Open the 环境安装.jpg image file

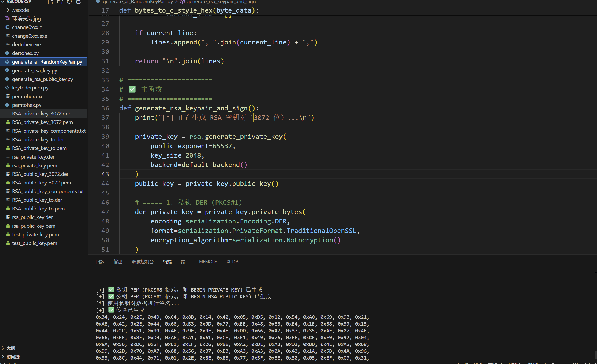(x=26, y=19)
